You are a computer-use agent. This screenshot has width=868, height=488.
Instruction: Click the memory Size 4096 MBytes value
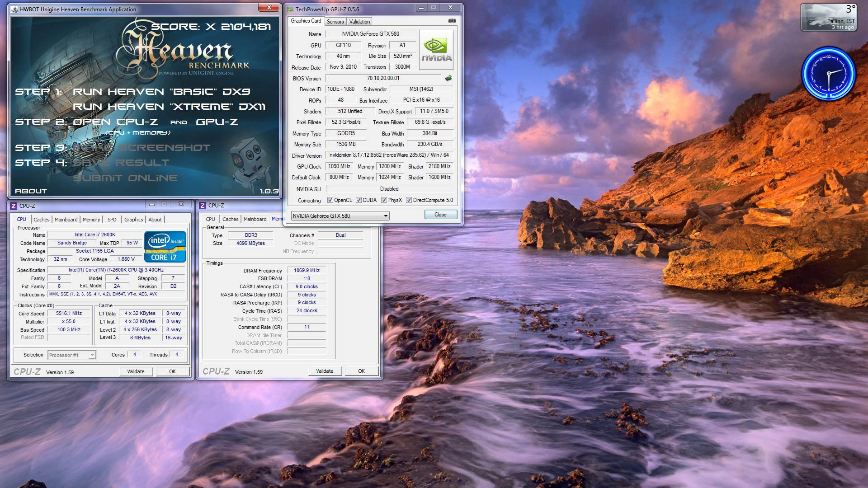(250, 243)
